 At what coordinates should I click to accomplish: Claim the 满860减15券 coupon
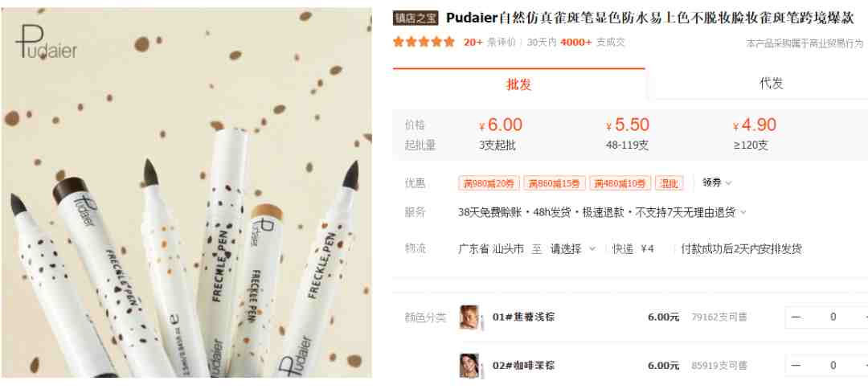(554, 183)
